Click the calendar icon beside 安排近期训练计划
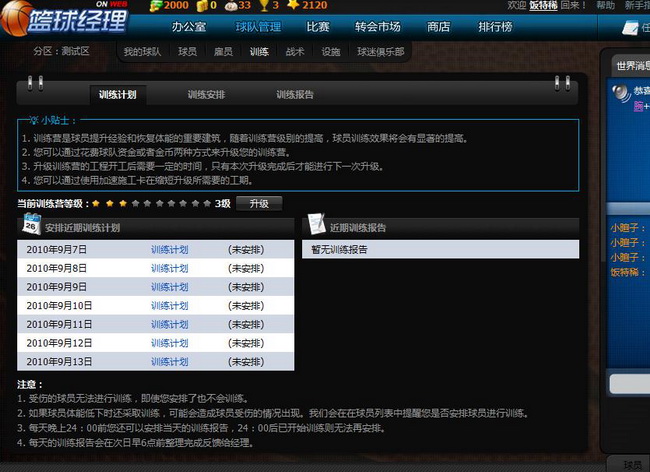This screenshot has height=472, width=650. 31,224
